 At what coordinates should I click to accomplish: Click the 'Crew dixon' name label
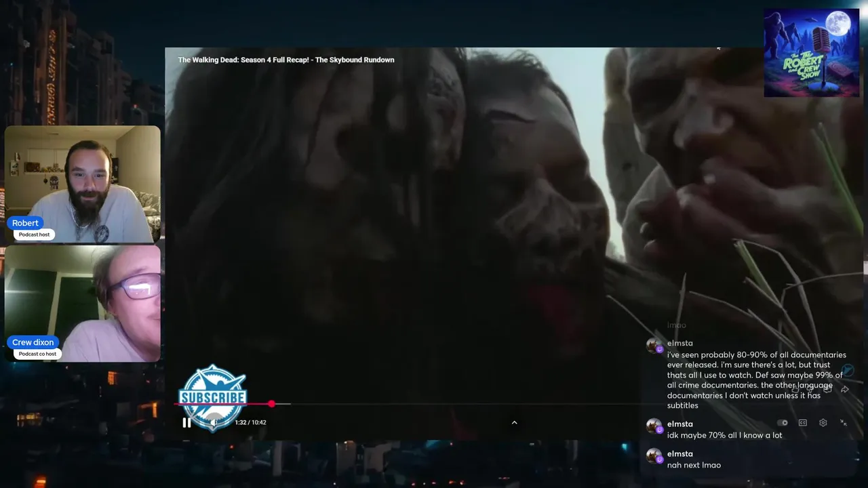tap(33, 342)
